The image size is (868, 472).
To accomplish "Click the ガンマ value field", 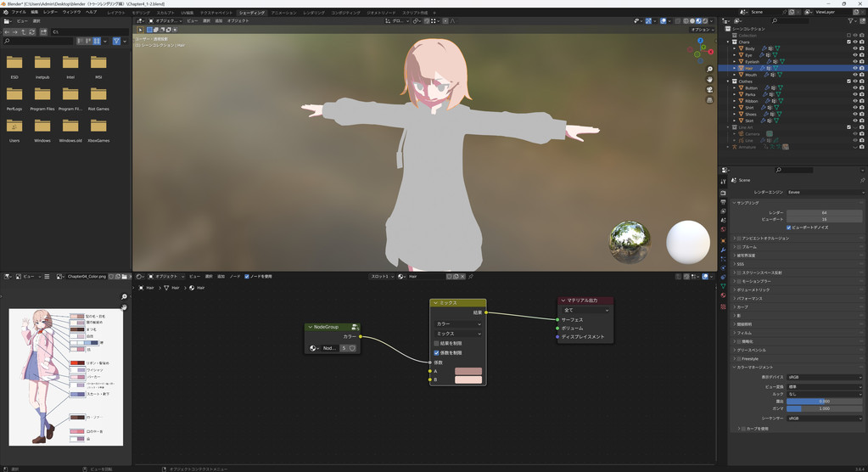I will [x=824, y=408].
